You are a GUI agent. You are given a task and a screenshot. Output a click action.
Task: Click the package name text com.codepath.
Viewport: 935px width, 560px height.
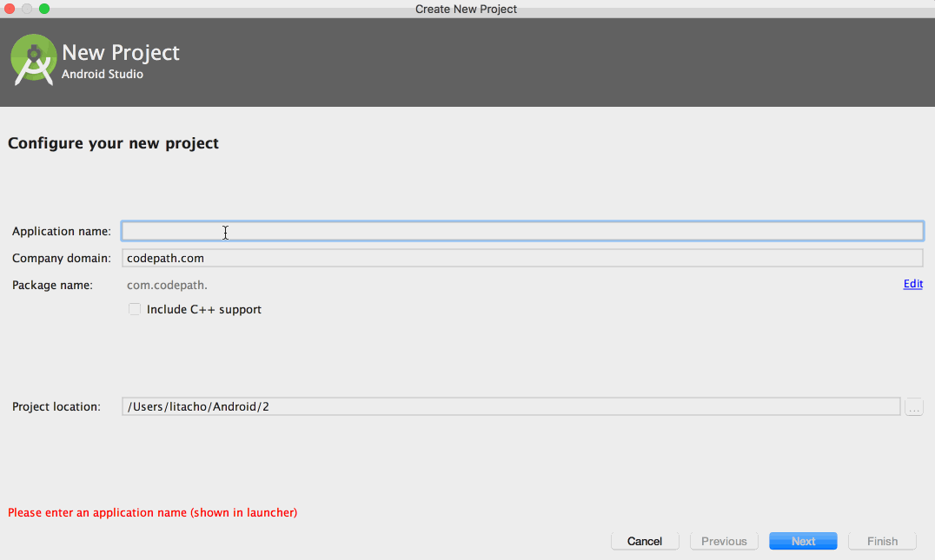click(167, 285)
